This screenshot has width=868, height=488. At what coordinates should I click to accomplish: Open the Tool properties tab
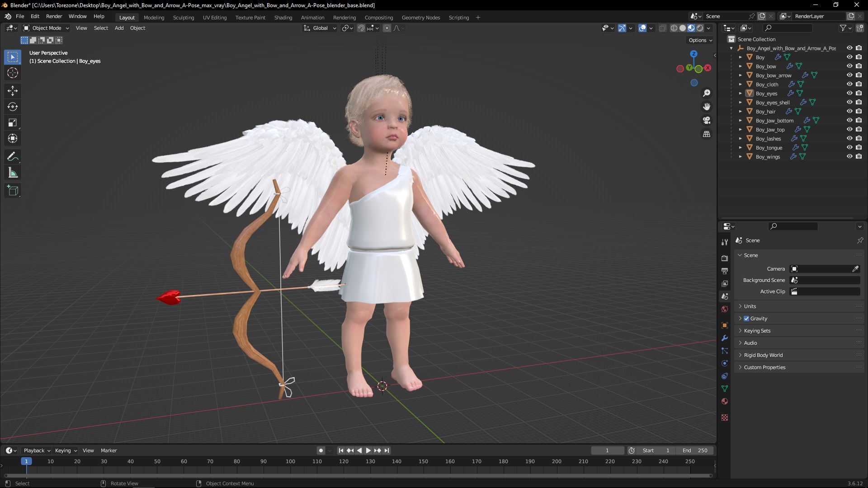725,242
